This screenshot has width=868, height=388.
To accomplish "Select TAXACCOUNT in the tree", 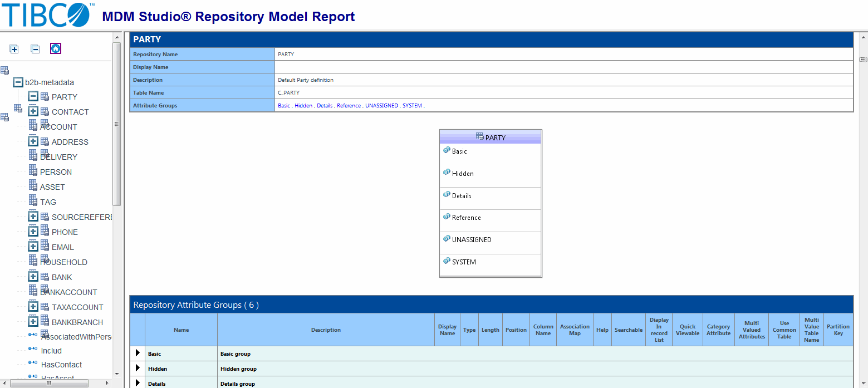I will [77, 307].
